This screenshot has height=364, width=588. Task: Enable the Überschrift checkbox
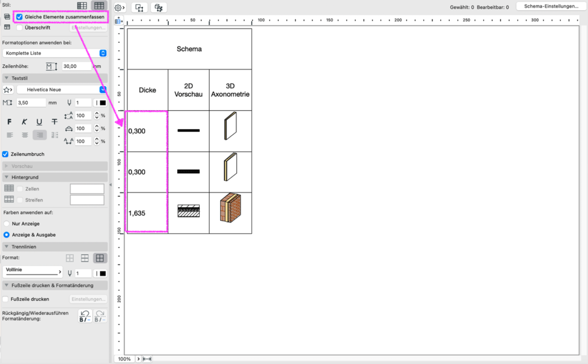point(19,27)
